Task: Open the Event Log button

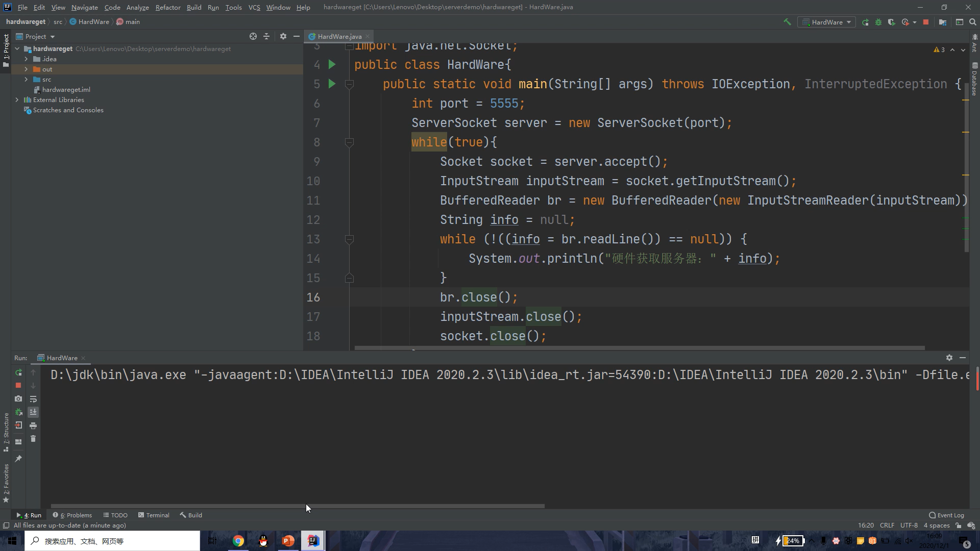Action: (x=946, y=515)
